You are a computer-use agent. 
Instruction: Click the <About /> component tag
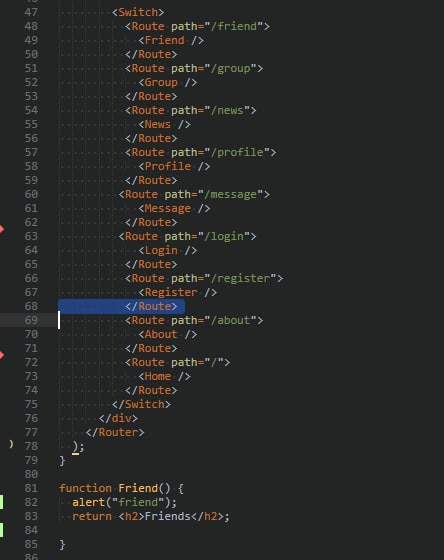(x=168, y=334)
